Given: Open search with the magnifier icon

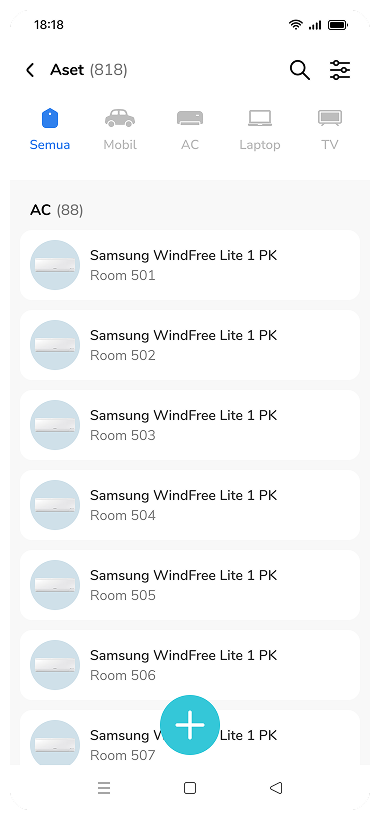Looking at the screenshot, I should tap(300, 70).
